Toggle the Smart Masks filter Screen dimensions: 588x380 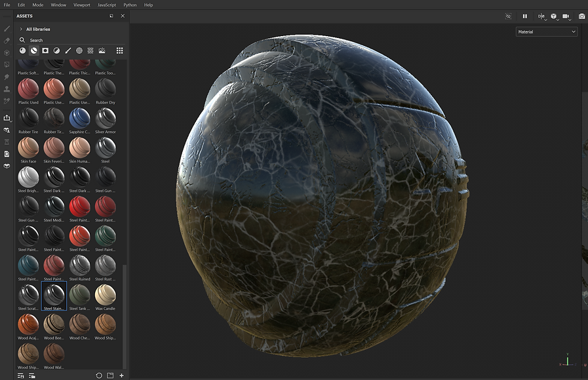(x=45, y=50)
